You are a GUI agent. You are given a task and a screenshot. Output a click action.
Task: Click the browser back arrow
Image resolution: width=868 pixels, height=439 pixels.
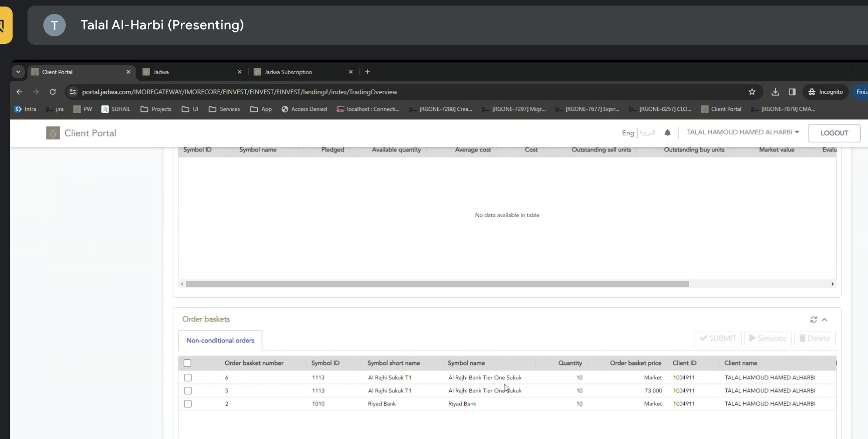click(x=19, y=92)
